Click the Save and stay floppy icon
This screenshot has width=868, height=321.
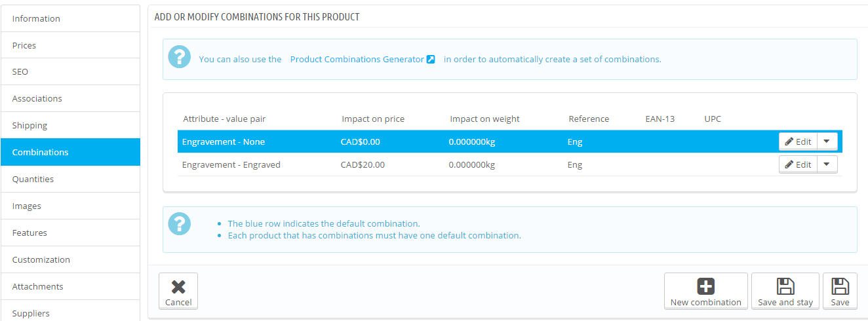point(785,286)
